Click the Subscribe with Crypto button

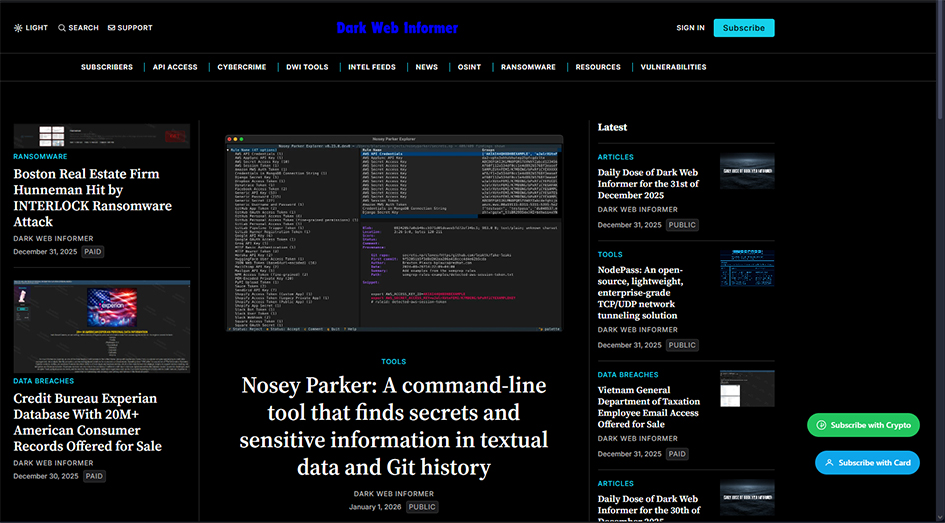pyautogui.click(x=863, y=425)
